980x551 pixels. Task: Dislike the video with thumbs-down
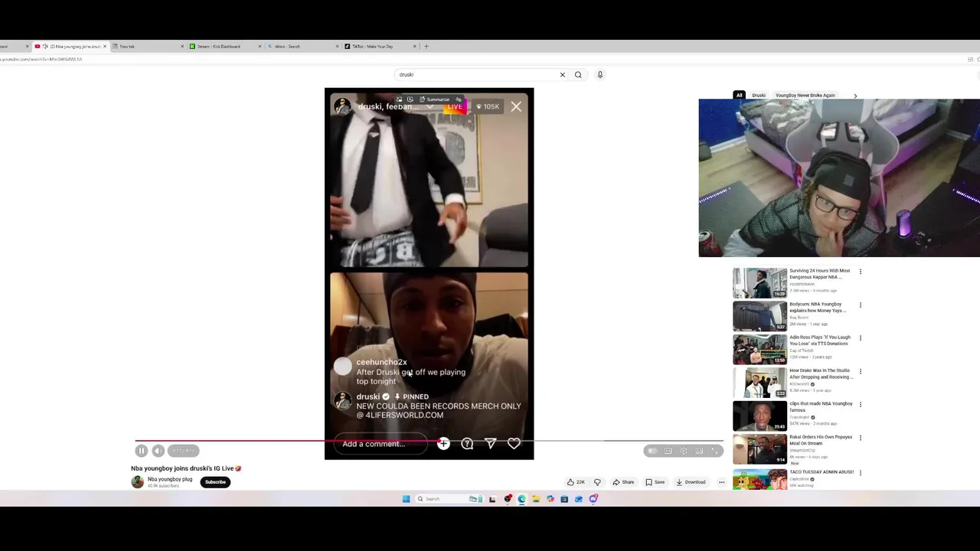(597, 482)
